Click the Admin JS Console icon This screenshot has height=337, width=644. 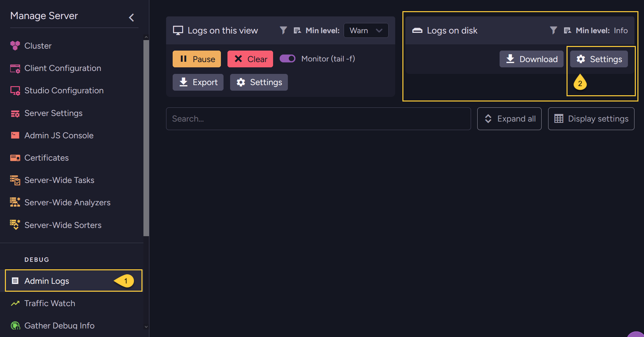coord(15,135)
